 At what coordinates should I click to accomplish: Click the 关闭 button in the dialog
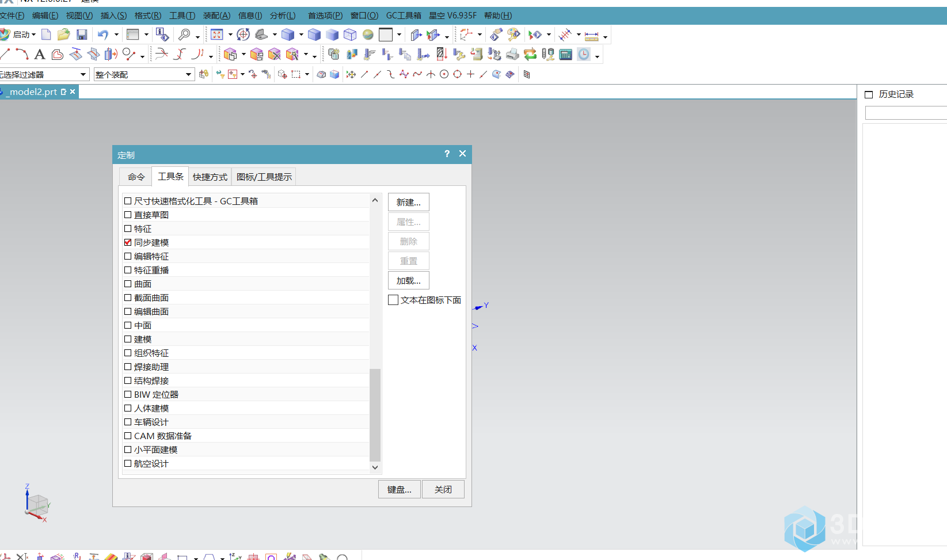(443, 489)
